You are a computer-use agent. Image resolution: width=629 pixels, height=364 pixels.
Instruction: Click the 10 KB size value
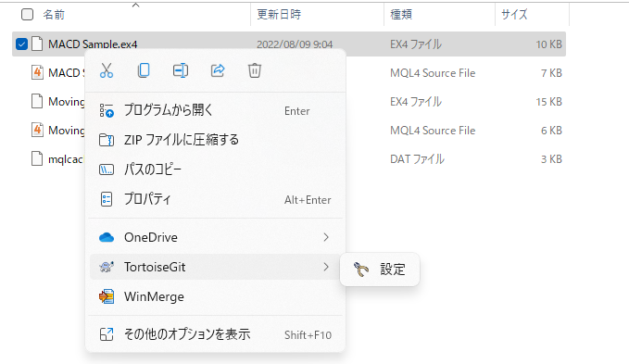tap(548, 44)
